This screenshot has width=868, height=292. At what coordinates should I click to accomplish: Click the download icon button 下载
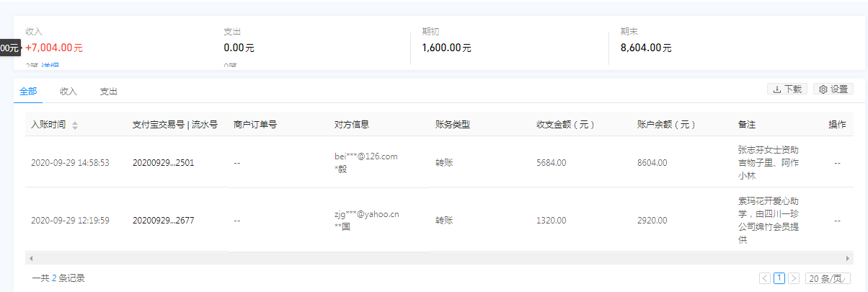[x=787, y=89]
